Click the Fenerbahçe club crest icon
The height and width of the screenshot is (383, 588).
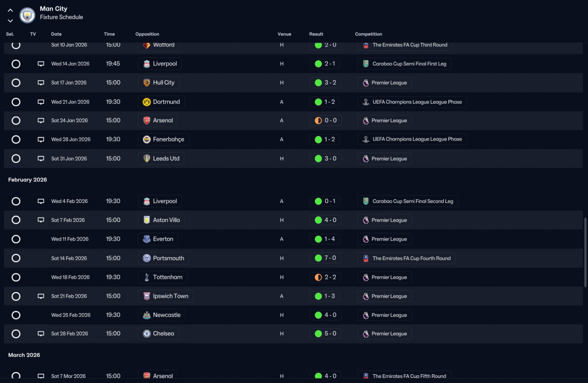point(147,140)
